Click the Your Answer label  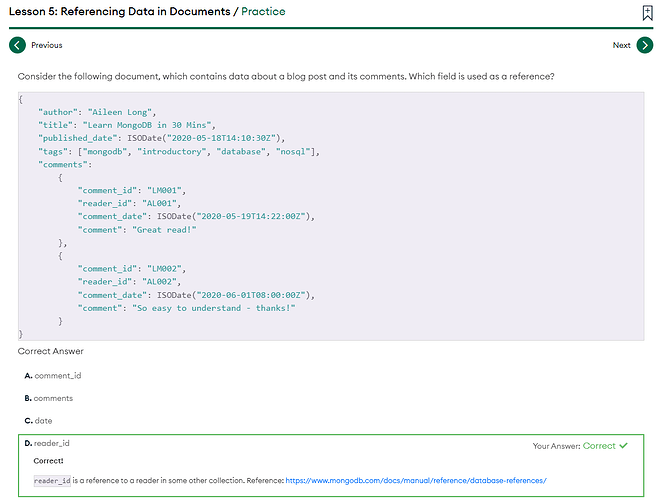click(x=555, y=446)
